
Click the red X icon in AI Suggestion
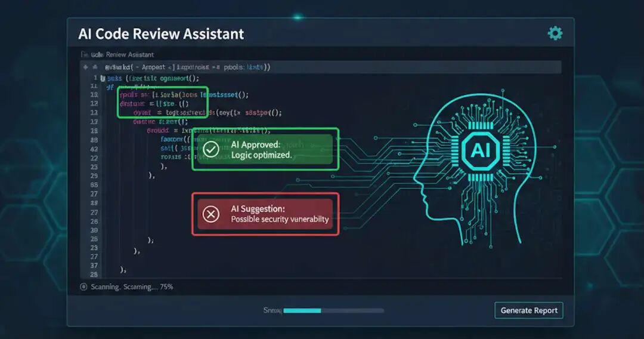click(x=211, y=214)
